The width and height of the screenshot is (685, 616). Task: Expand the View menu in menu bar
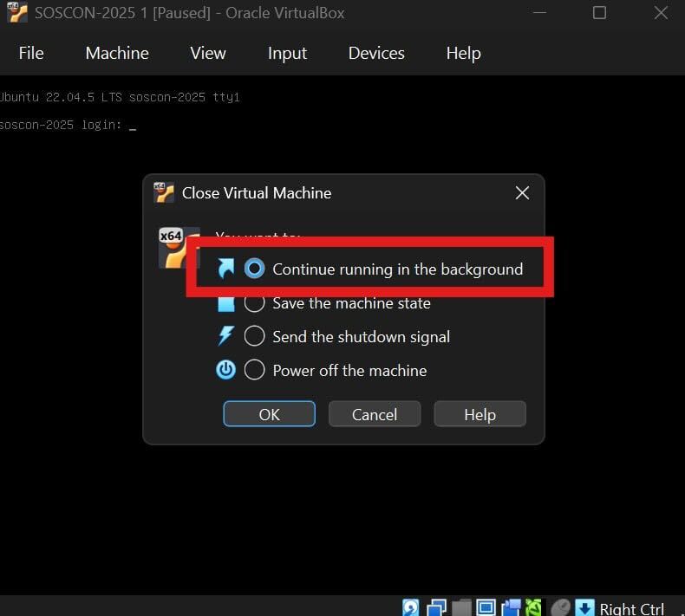(x=208, y=53)
